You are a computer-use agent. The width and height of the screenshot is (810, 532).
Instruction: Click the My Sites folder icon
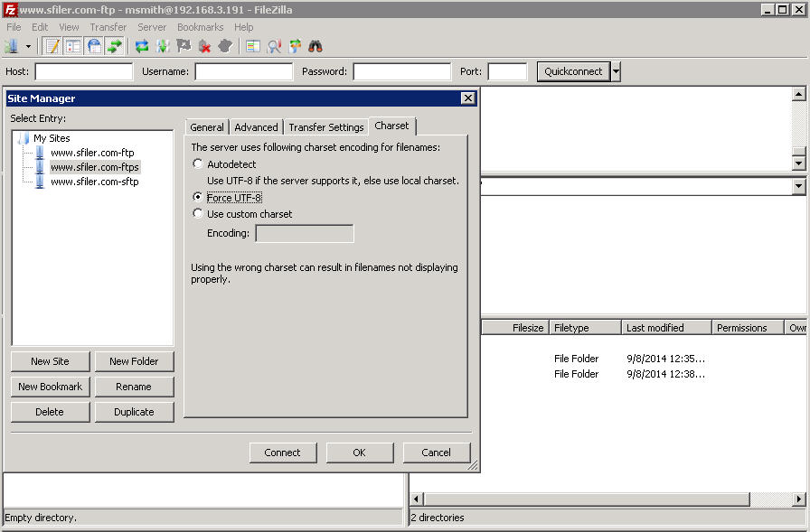point(23,138)
